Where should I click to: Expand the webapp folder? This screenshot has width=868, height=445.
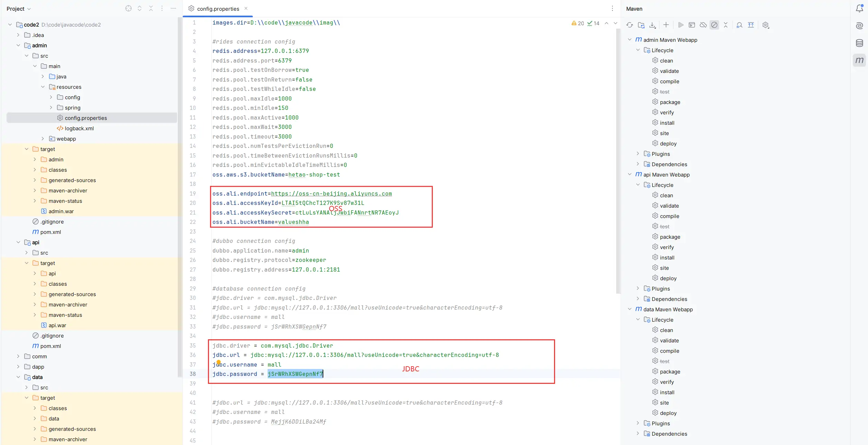click(43, 139)
